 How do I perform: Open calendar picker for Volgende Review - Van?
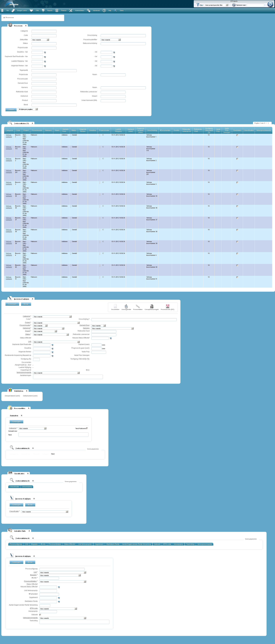coord(45,66)
